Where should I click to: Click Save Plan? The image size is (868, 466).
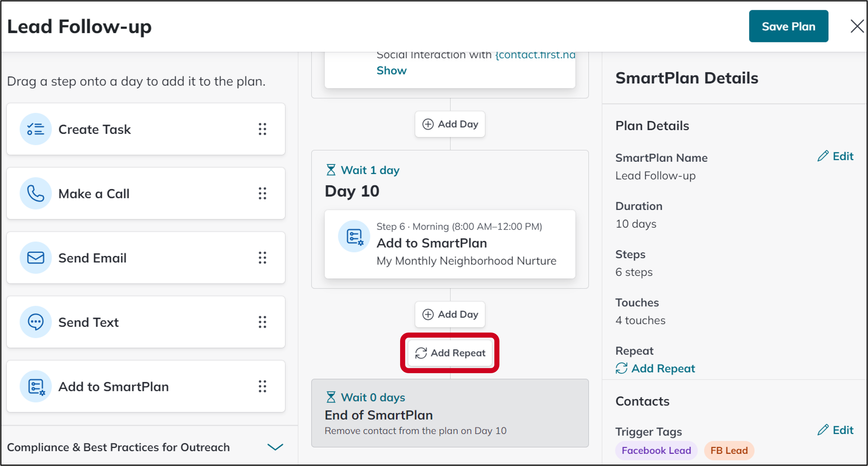[789, 26]
